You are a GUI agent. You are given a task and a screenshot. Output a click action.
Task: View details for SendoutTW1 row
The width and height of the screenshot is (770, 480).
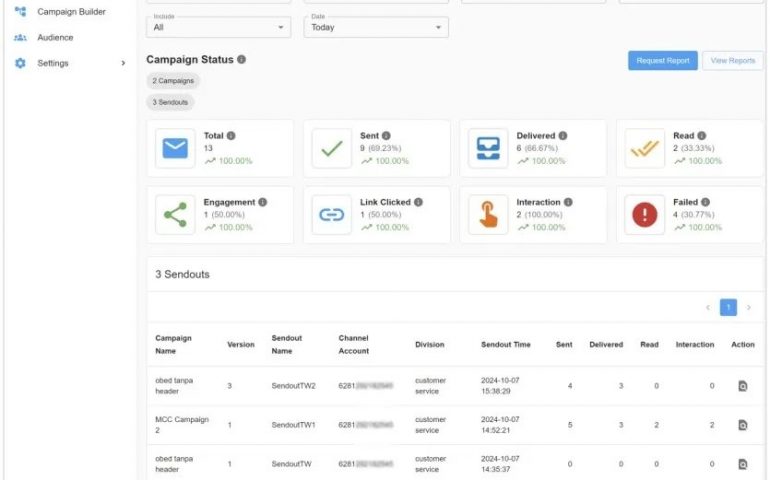point(742,425)
